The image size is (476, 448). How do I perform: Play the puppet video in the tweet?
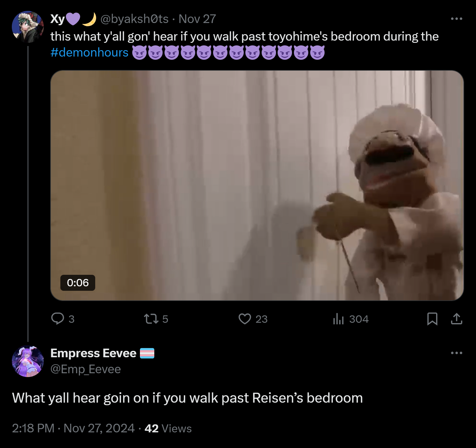point(257,185)
